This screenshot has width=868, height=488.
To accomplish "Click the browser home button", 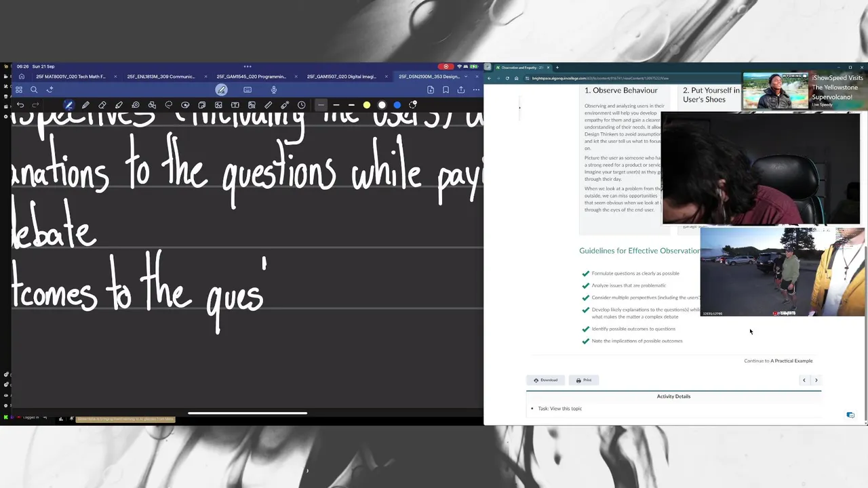I will point(516,78).
